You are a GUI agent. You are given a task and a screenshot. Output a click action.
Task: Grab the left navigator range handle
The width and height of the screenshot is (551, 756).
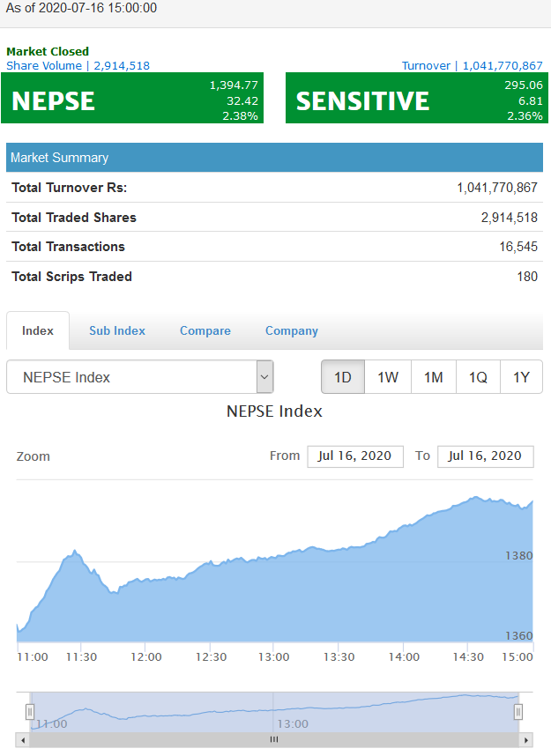[30, 712]
